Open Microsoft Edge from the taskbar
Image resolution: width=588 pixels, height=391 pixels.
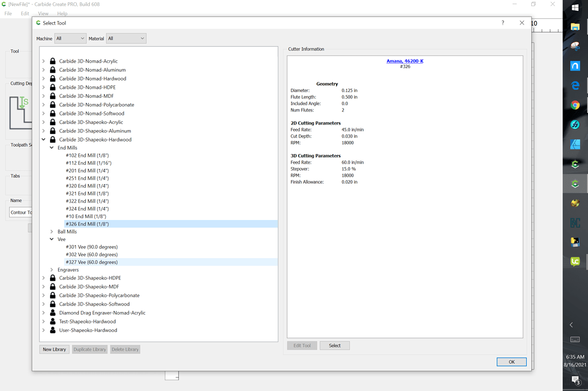click(x=575, y=85)
